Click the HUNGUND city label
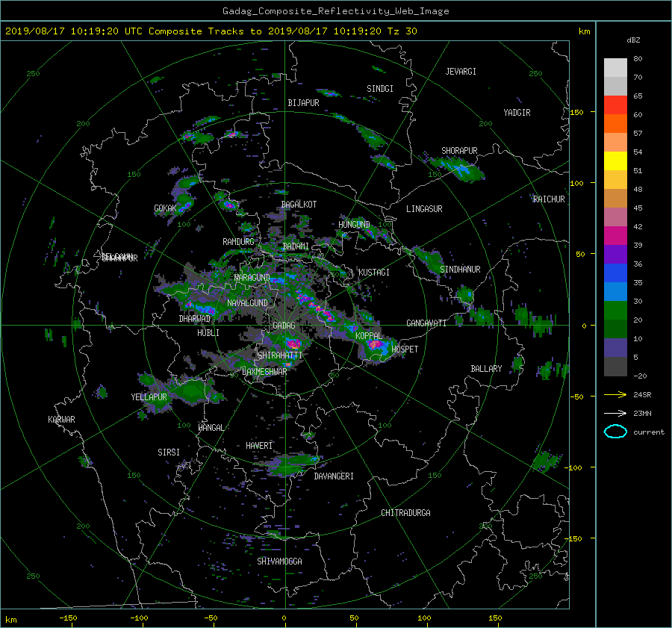This screenshot has height=628, width=672. pyautogui.click(x=354, y=225)
